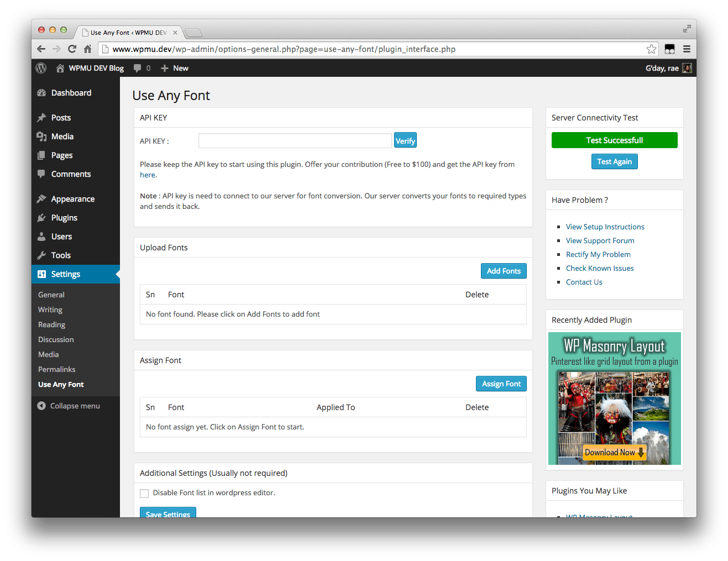The width and height of the screenshot is (728, 561).
Task: Click the WordPress logo in admin bar
Action: pos(41,68)
